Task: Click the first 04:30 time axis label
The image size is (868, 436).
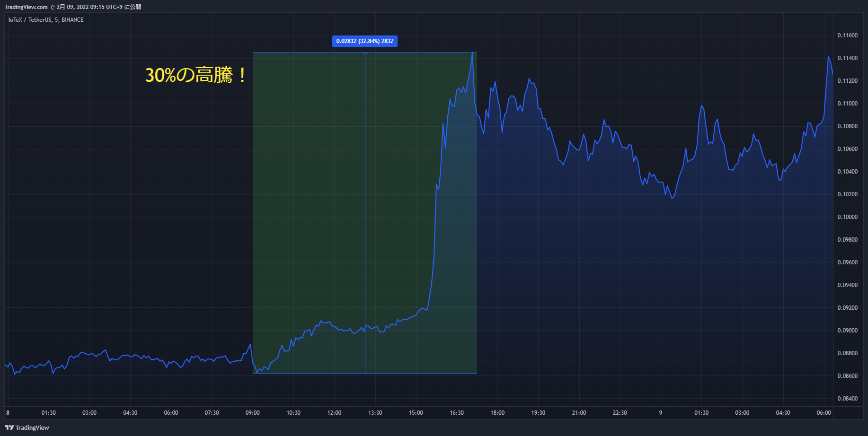Action: [x=130, y=413]
